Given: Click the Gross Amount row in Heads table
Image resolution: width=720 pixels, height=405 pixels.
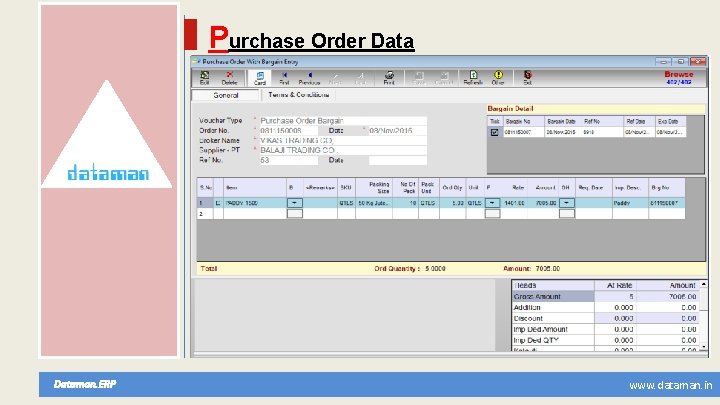Looking at the screenshot, I should point(606,297).
